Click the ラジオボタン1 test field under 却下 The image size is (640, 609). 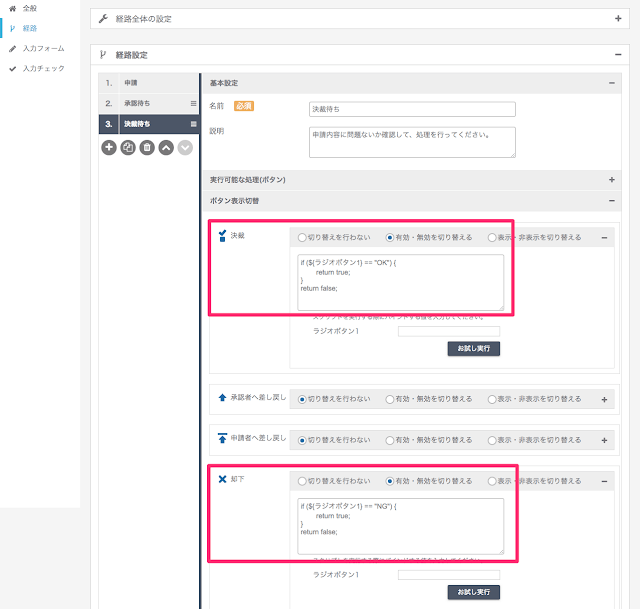(x=449, y=575)
